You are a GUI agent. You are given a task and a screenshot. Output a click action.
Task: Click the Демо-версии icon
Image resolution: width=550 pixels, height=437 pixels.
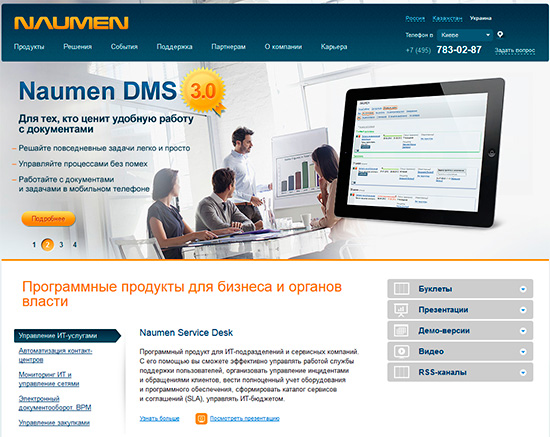tap(401, 330)
